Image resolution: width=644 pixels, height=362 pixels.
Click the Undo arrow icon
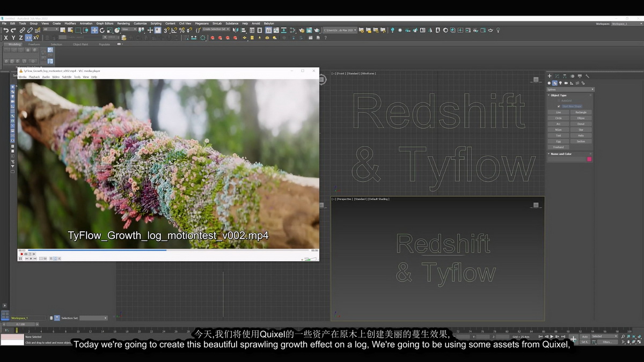[6, 31]
